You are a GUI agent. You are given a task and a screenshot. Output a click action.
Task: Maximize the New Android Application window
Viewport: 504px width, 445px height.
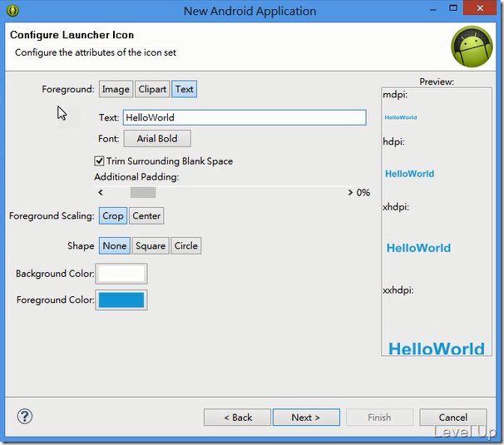tap(453, 8)
